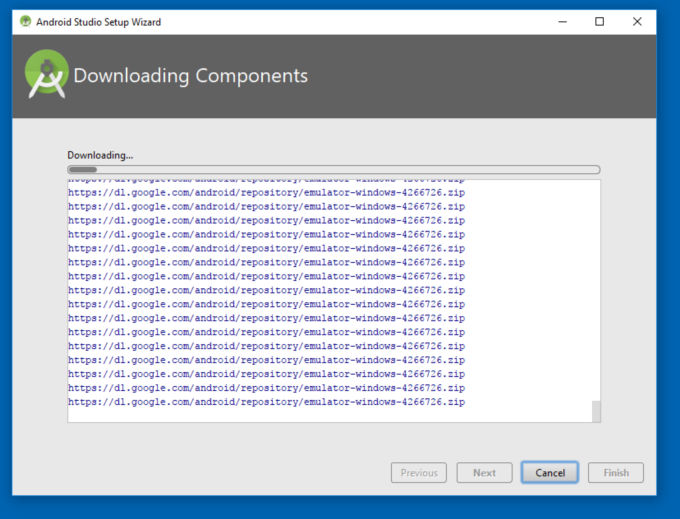Click the download progress bar
This screenshot has height=519, width=680.
point(334,170)
